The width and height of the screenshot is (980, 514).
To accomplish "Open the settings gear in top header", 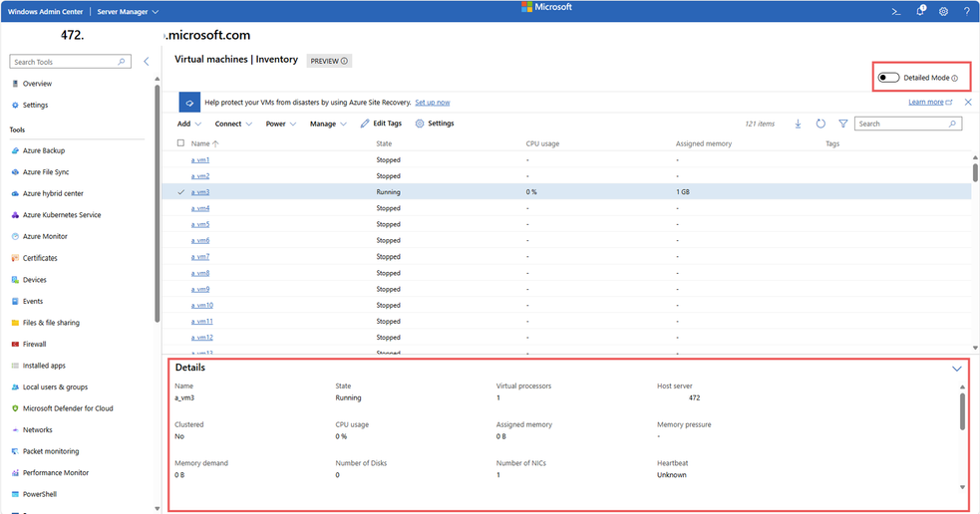I will (943, 11).
